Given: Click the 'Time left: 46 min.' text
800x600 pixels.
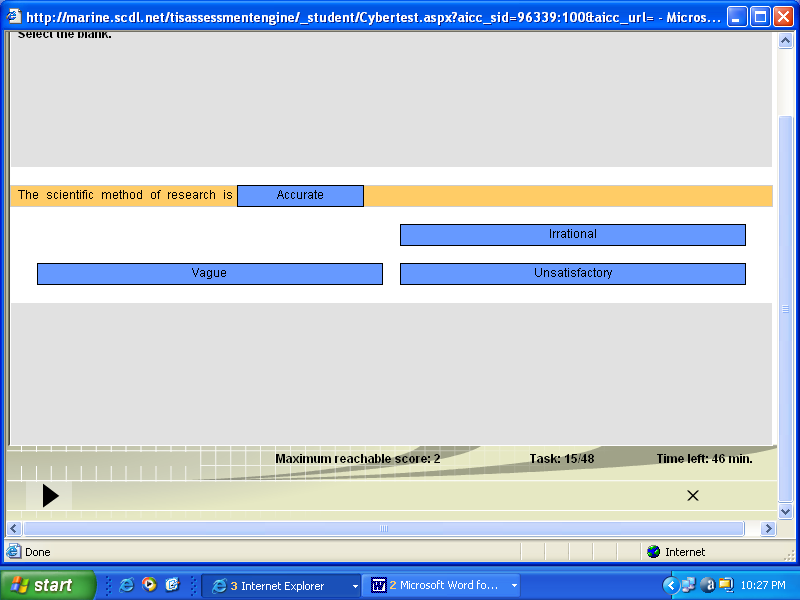Looking at the screenshot, I should pyautogui.click(x=704, y=459).
